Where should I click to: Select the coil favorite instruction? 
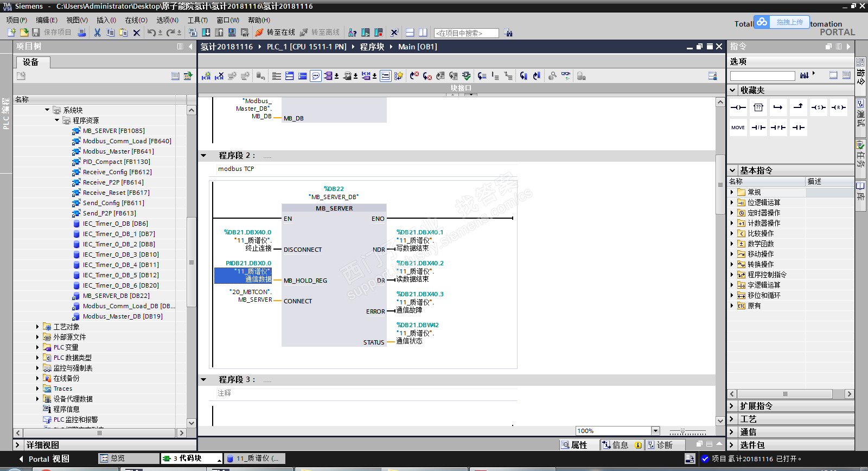tap(738, 107)
